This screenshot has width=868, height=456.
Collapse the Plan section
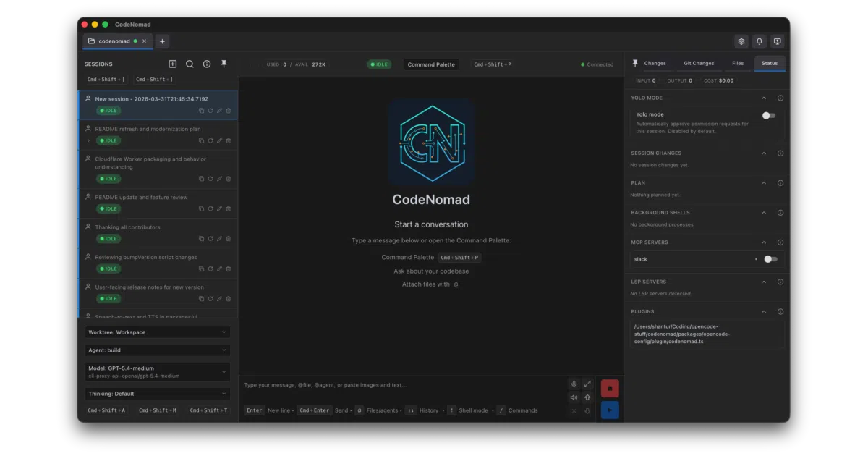click(764, 183)
